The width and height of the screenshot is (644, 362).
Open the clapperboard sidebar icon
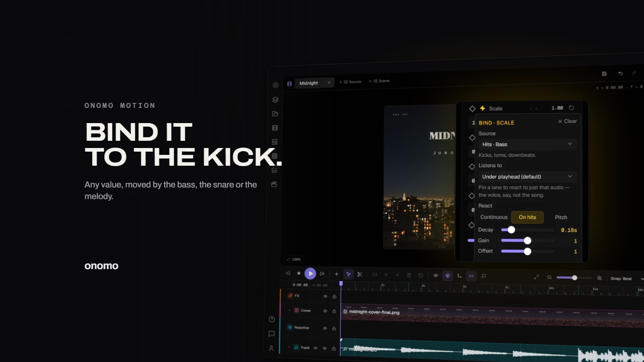(274, 184)
